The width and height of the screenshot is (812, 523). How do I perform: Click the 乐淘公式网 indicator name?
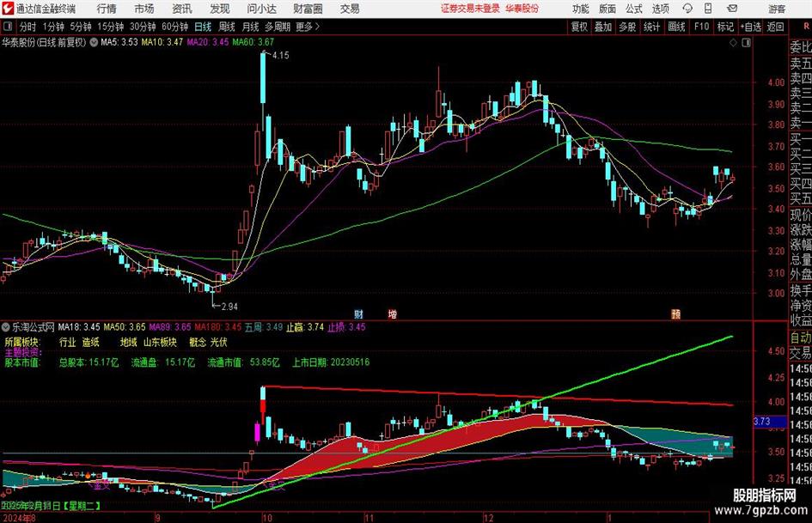coord(34,327)
